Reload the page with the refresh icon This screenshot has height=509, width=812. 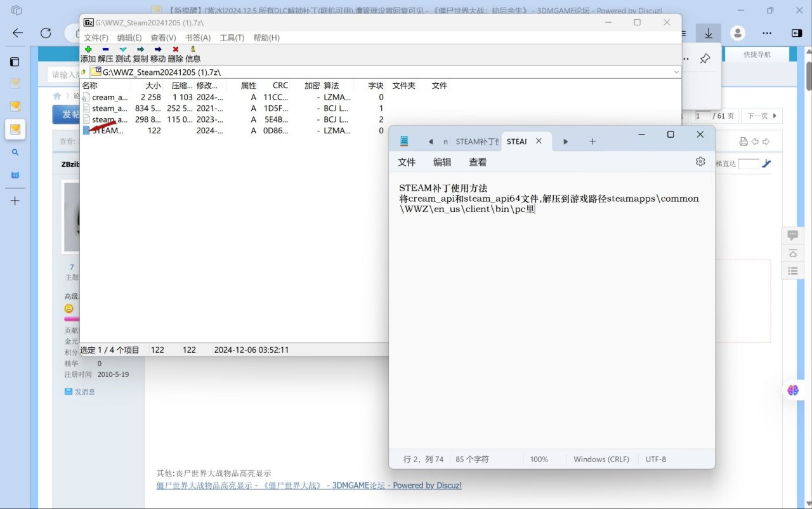click(46, 33)
